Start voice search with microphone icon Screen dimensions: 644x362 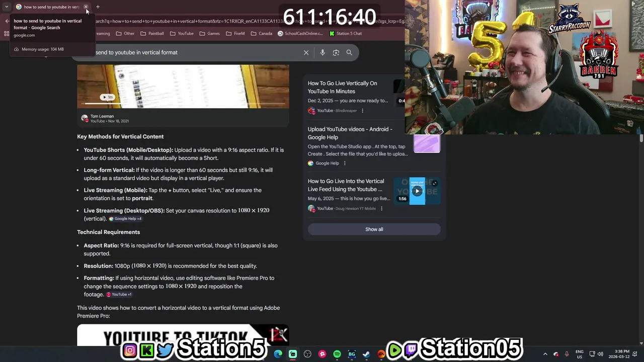323,52
